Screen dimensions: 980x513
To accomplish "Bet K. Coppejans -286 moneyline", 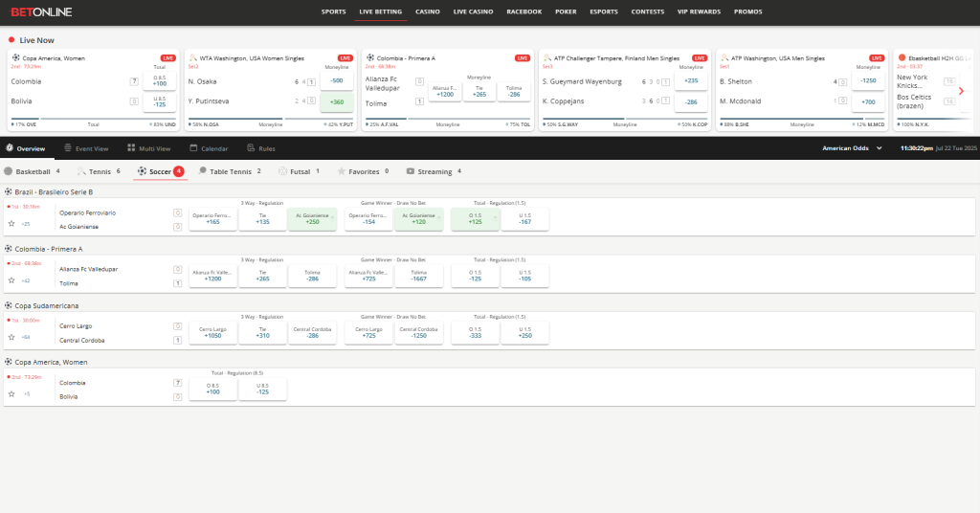I will [x=691, y=101].
